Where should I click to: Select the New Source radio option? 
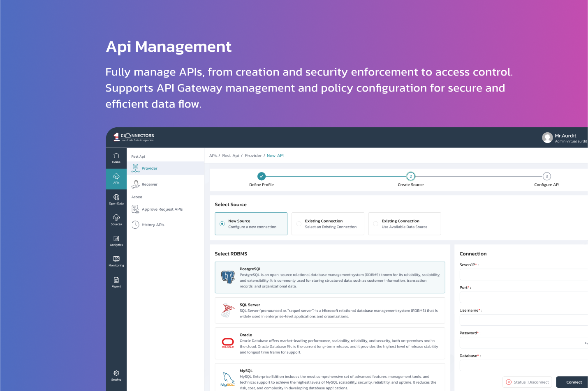click(x=222, y=224)
